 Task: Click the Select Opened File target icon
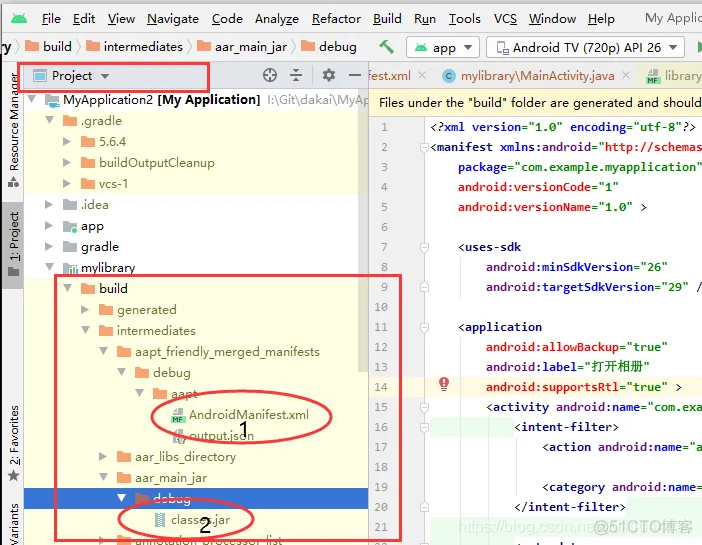[x=270, y=75]
